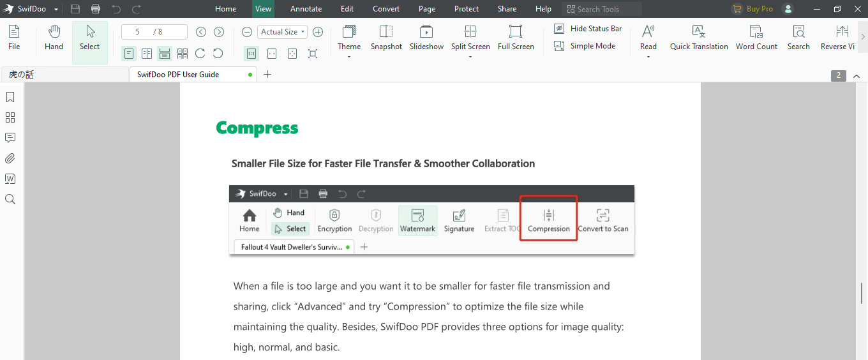Click the zoom in plus icon
Image resolution: width=868 pixels, height=360 pixels.
318,32
